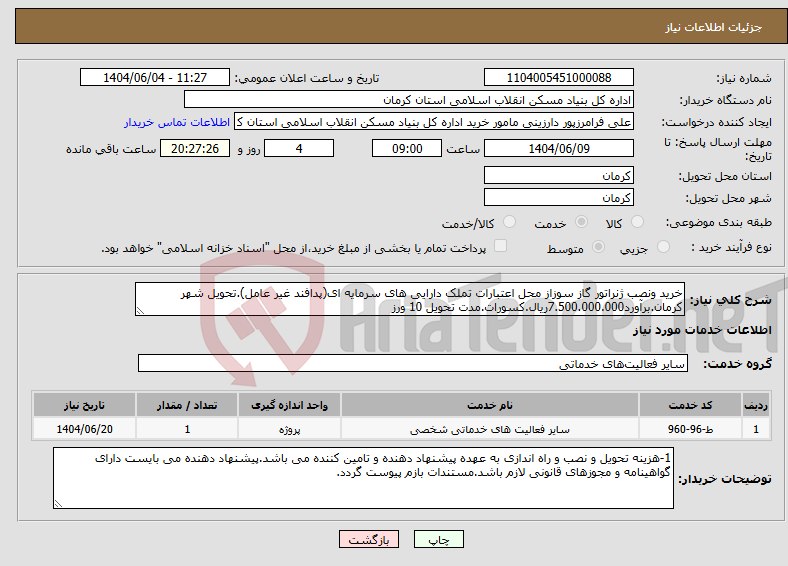Click the service group field سایر فعالیت‌های خدماتی
This screenshot has height=566, width=788.
point(413,363)
